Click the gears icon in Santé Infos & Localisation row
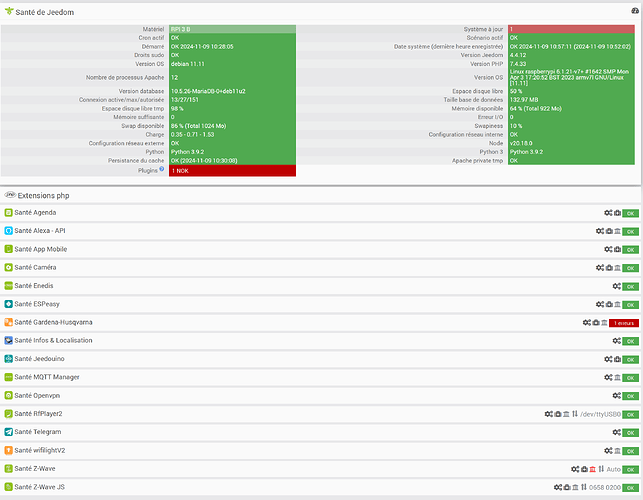This screenshot has width=643, height=500. pyautogui.click(x=617, y=341)
